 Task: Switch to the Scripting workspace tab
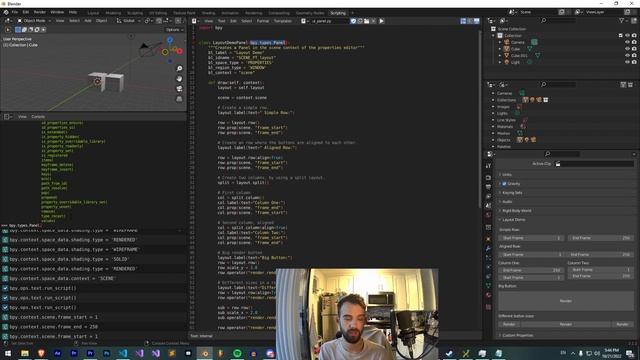[x=338, y=13]
